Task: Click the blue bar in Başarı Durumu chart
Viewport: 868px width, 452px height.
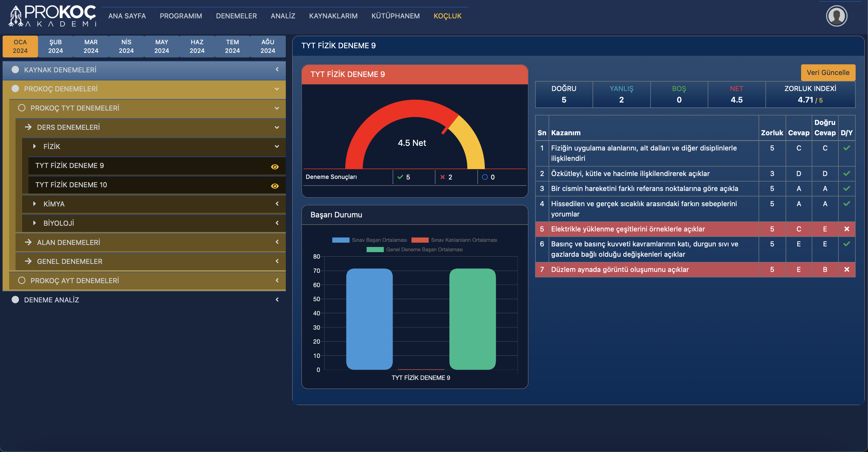Action: (x=369, y=319)
